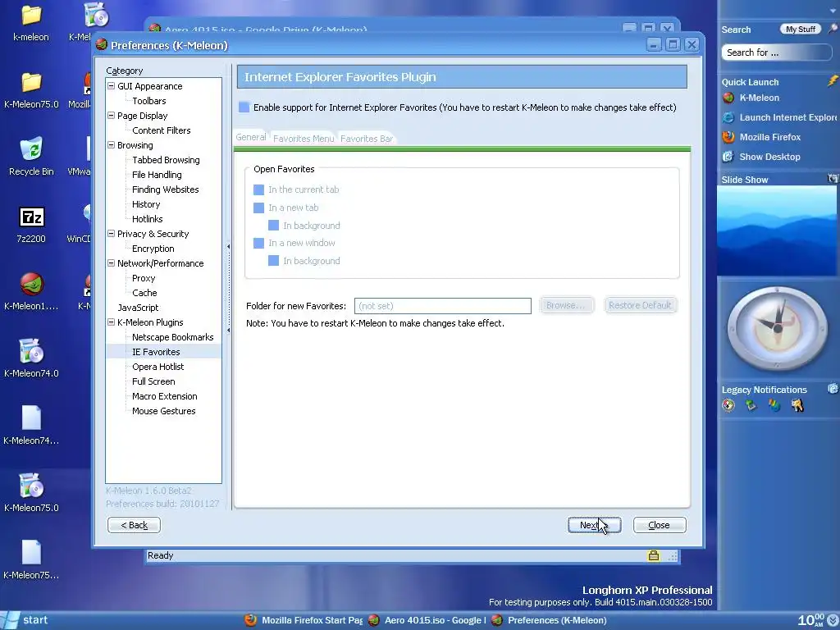Collapse the Privacy & Security category
This screenshot has height=630, width=840.
coord(112,234)
